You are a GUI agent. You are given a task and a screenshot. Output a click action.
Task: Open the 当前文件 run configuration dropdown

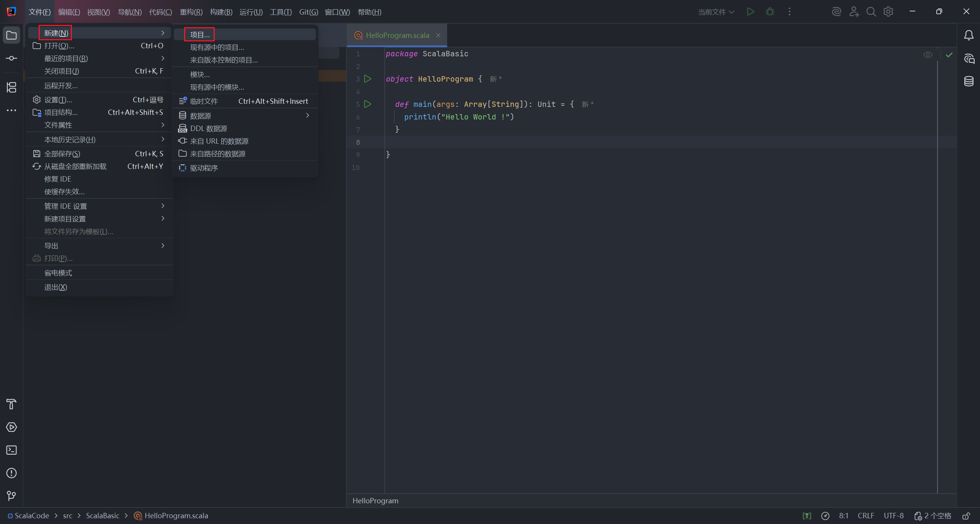[716, 12]
